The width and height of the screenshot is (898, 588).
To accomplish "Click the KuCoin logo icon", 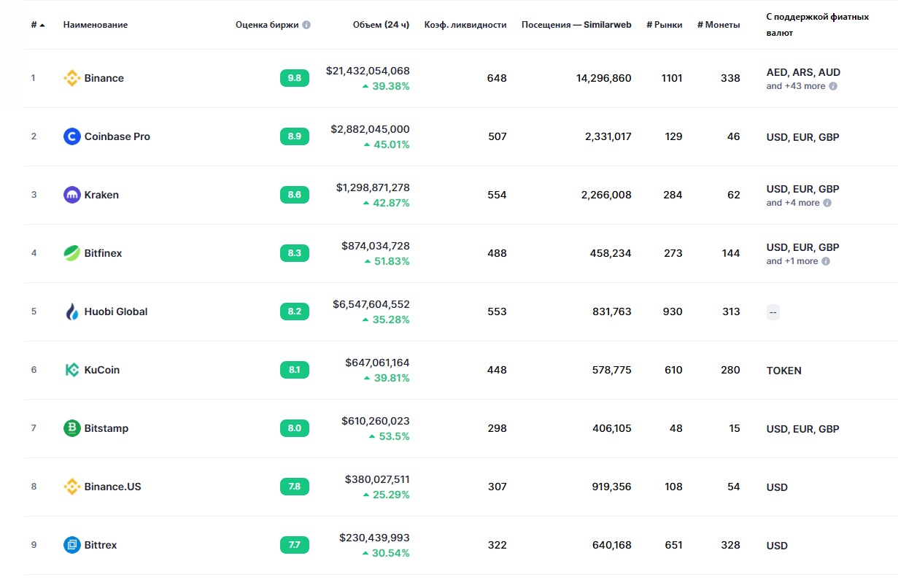I will coord(71,370).
